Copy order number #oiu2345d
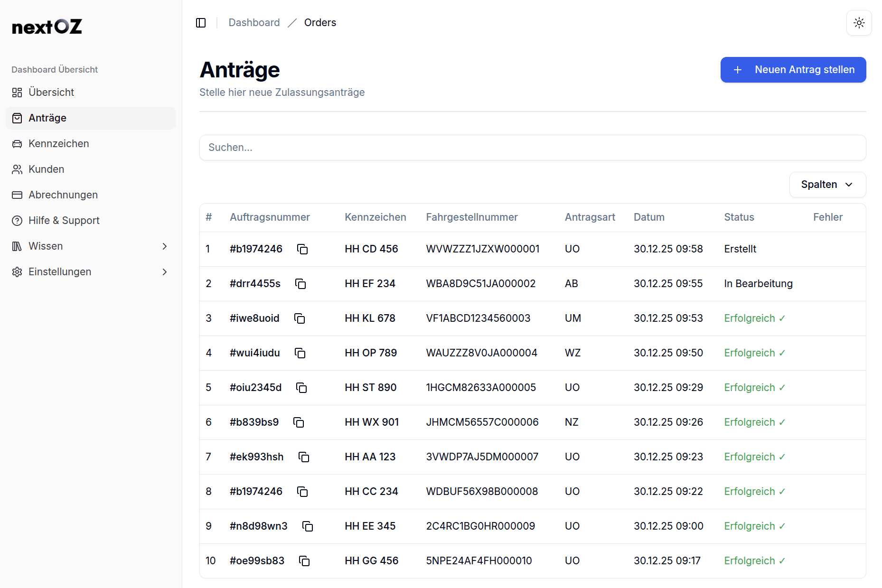Image resolution: width=882 pixels, height=588 pixels. coord(301,388)
